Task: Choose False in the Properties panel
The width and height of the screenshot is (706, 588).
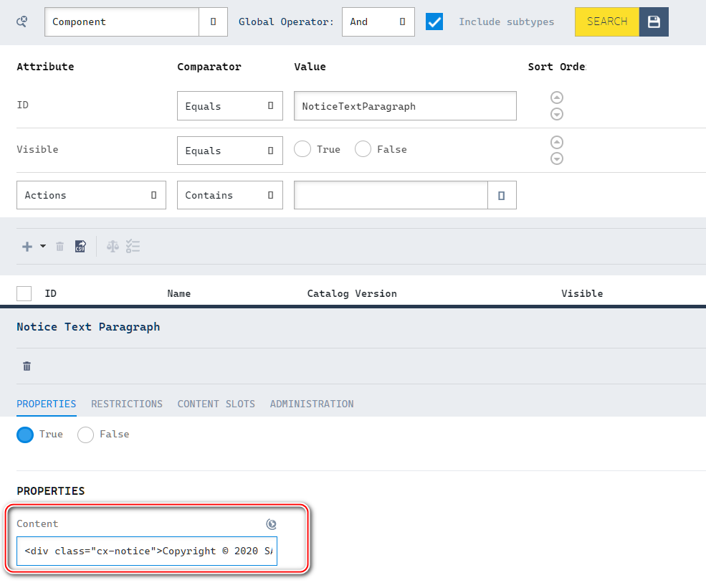Action: point(85,435)
